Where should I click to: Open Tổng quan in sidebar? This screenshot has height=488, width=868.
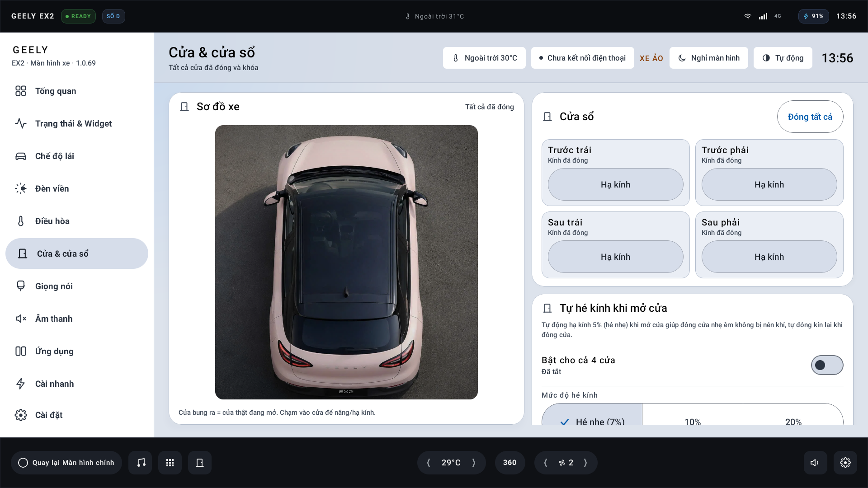click(77, 91)
